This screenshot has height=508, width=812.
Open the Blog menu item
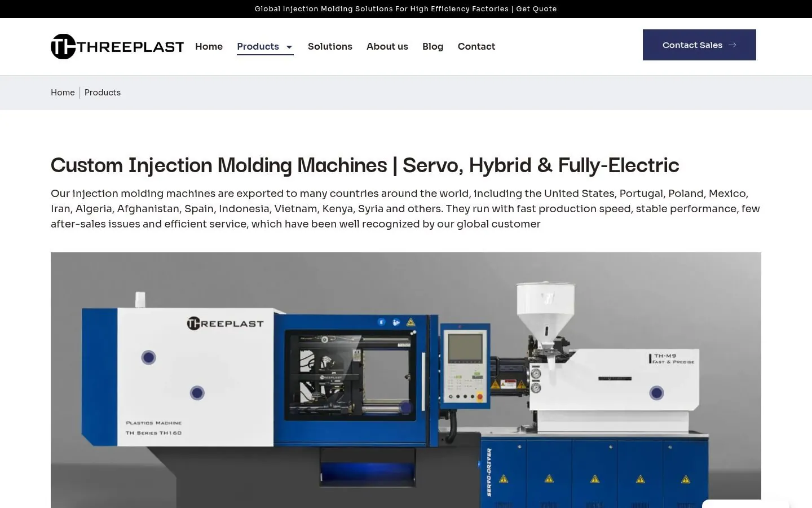tap(433, 46)
